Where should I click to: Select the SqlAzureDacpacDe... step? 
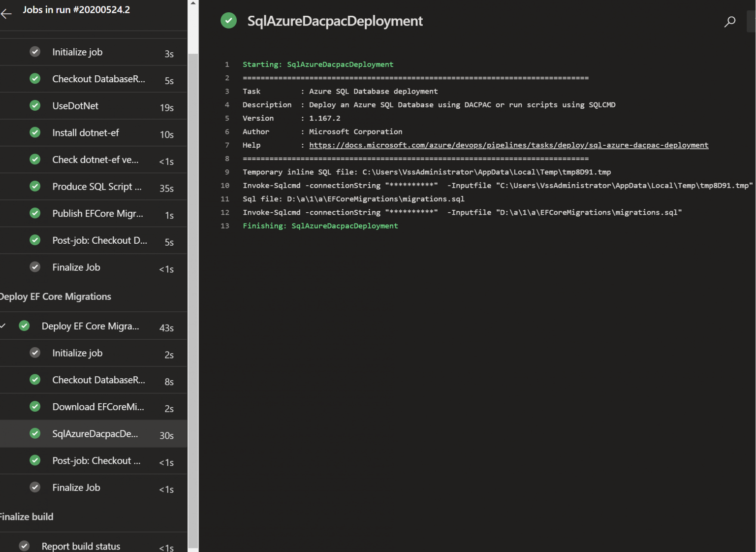(95, 434)
